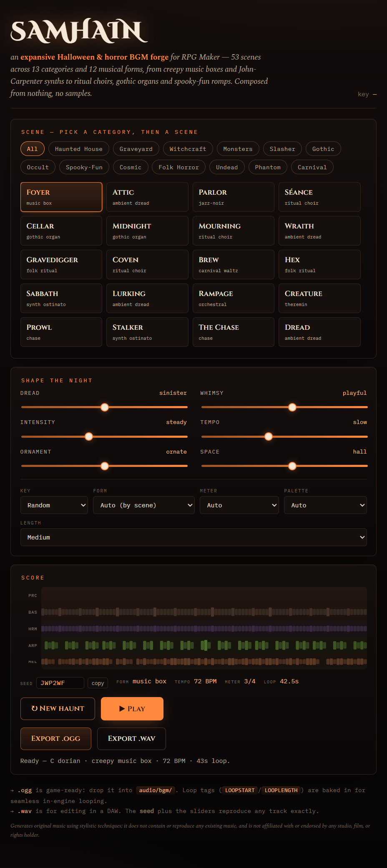Adjust the Space slider handle
The height and width of the screenshot is (868, 387).
click(292, 466)
